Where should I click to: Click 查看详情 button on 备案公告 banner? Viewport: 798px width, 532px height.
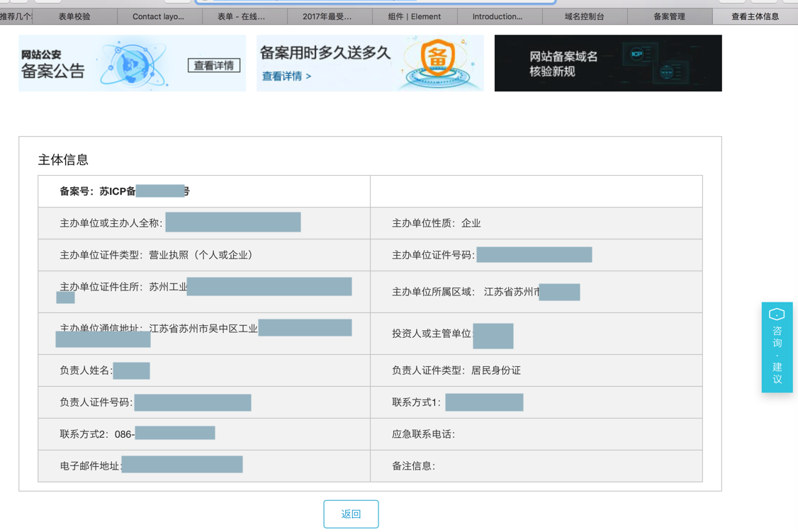[214, 66]
